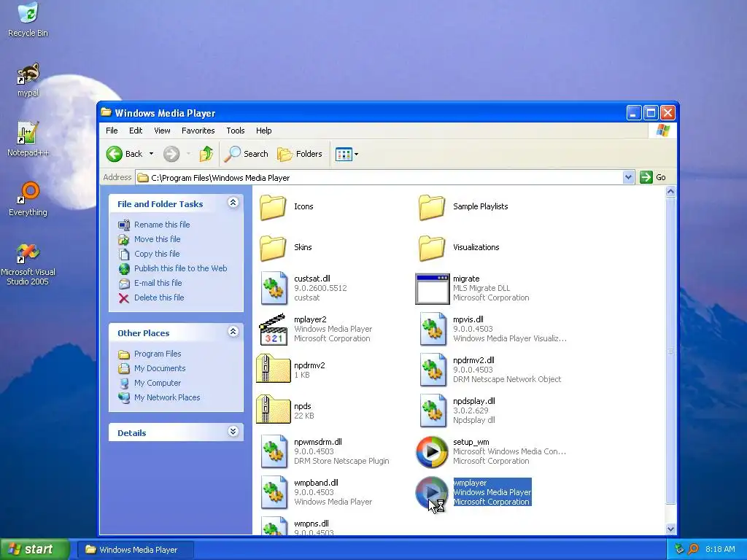Select the npdrmv2.dll file icon
Image resolution: width=747 pixels, height=560 pixels.
click(433, 370)
